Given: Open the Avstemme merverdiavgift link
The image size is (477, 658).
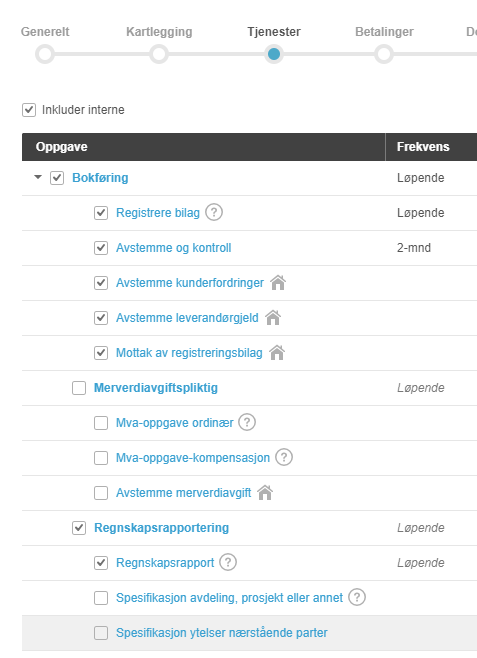Looking at the screenshot, I should click(184, 493).
